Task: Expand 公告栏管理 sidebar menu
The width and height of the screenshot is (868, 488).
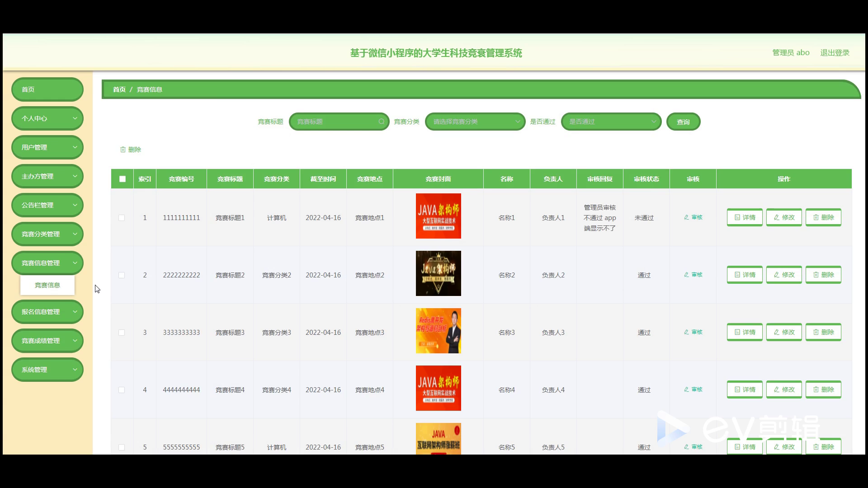Action: [x=47, y=205]
